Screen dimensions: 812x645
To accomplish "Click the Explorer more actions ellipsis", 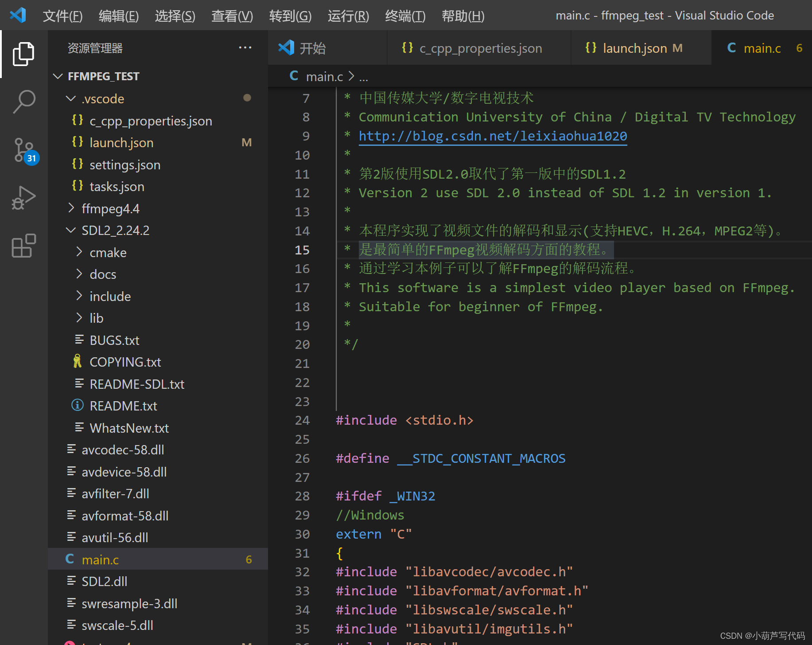I will [245, 48].
